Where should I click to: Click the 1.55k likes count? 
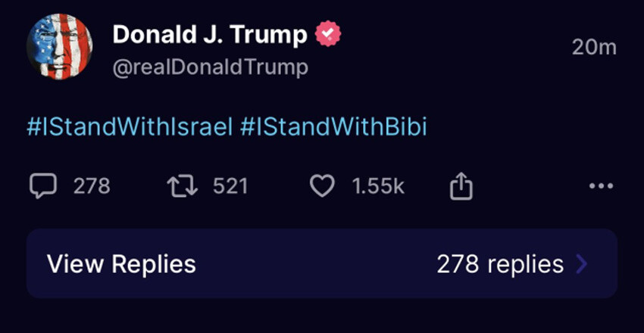[x=378, y=186]
